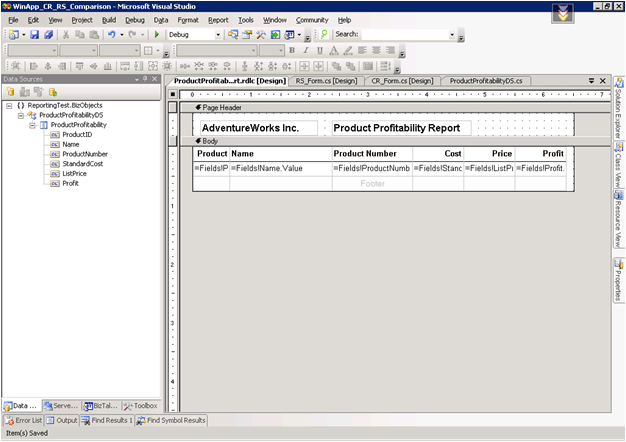Toggle auto-hide pin on Data Sources panel

(145, 79)
